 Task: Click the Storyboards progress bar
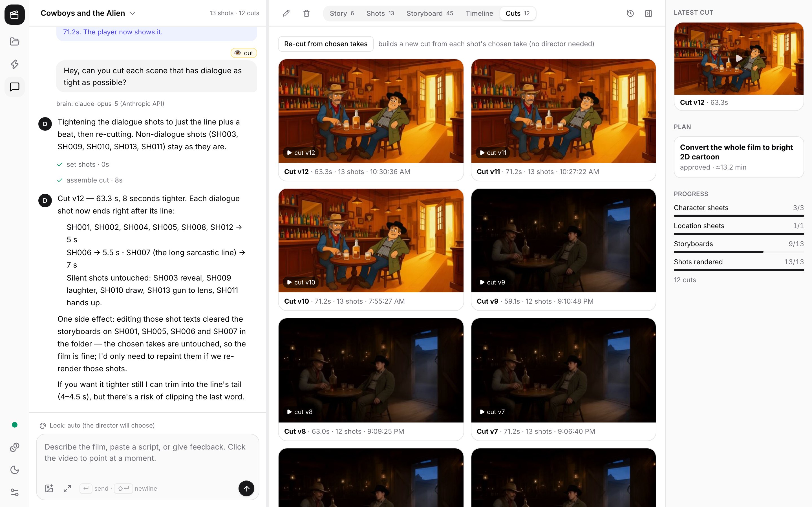tap(738, 252)
